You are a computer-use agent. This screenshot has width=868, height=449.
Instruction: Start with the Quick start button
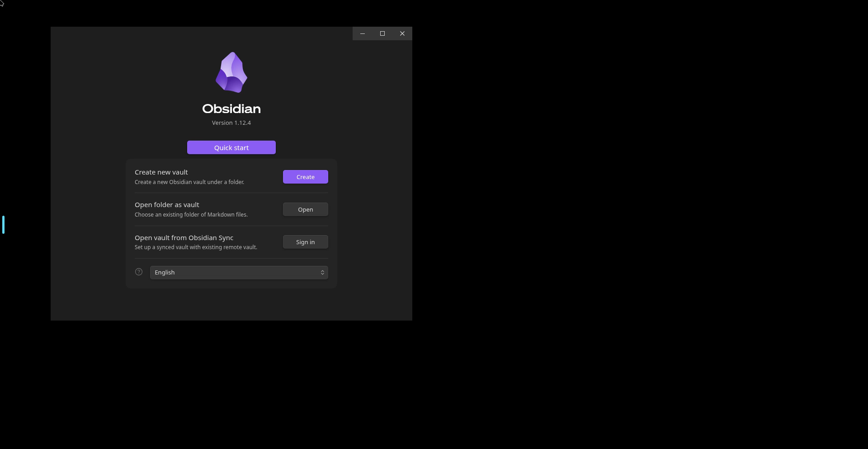pos(231,147)
